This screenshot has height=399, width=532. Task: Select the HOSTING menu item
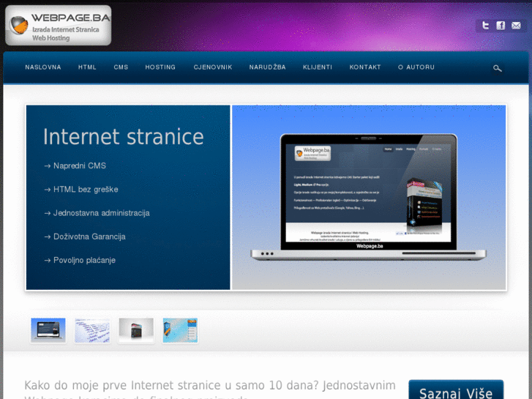(x=160, y=67)
